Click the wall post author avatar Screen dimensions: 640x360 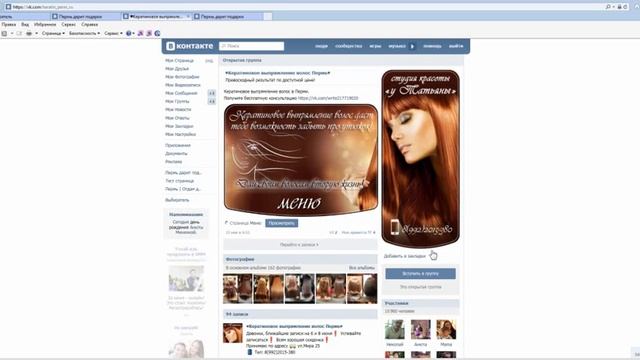pyautogui.click(x=233, y=333)
